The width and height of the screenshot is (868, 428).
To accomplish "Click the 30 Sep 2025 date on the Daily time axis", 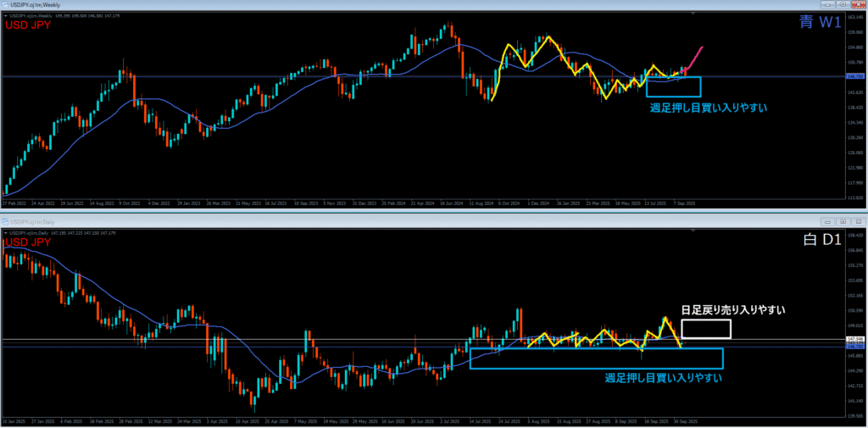I will click(x=687, y=422).
